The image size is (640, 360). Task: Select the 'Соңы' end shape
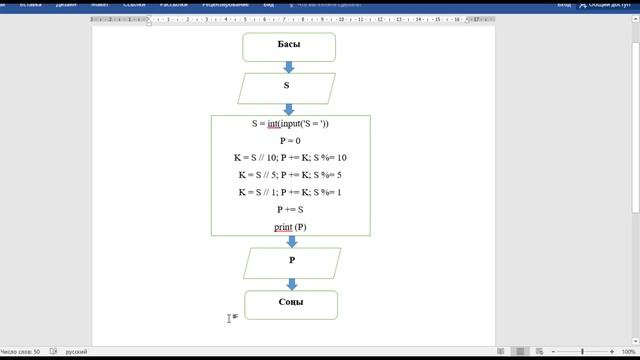[291, 305]
